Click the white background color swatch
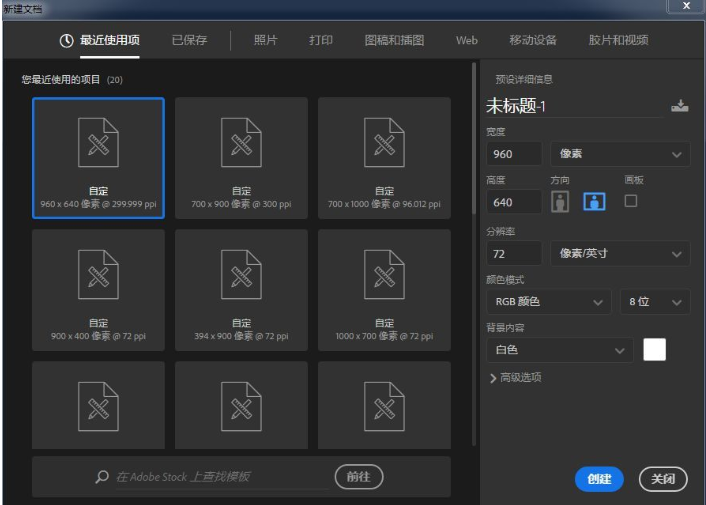Viewport: 706px width, 505px height. pos(654,350)
